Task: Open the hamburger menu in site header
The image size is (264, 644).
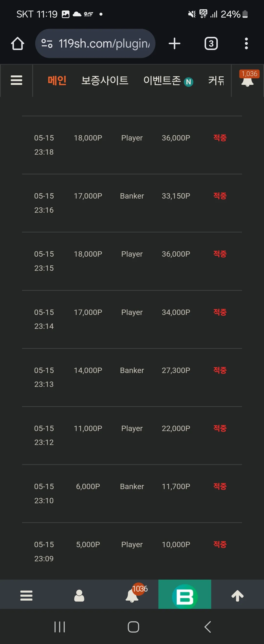Action: 17,80
